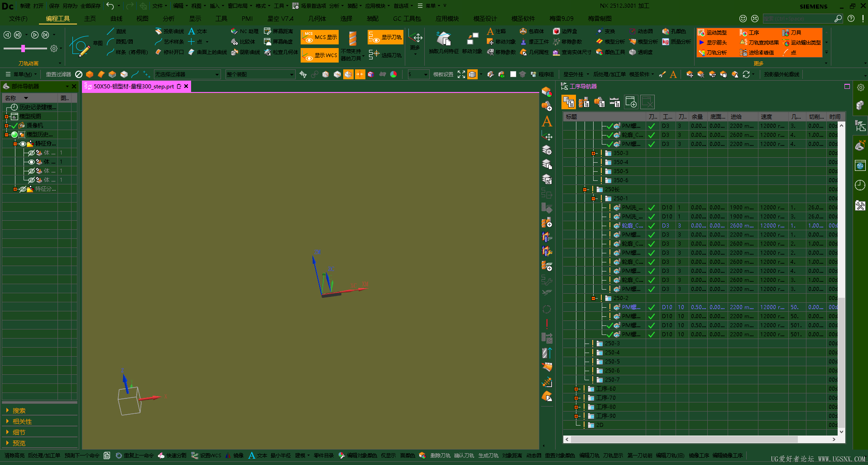Viewport: 868px width, 465px height.
Task: Click the 选择刀轨 icon
Action: point(374,55)
